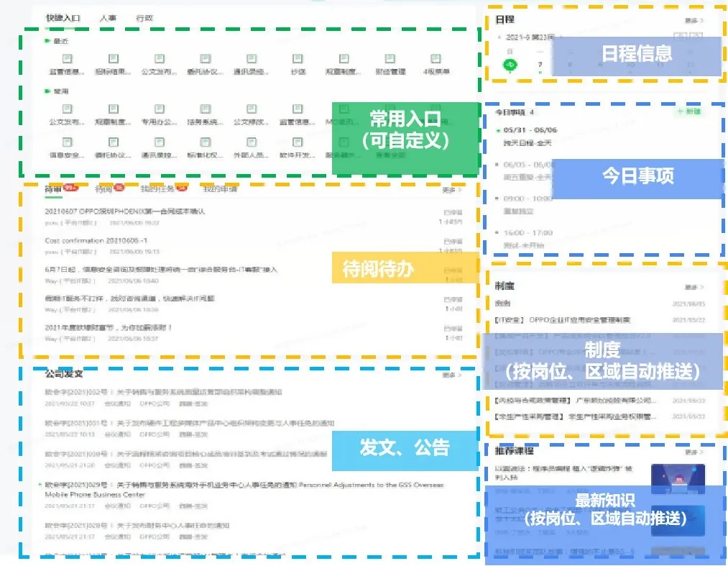Open the 软件开发 shortcut icon
Viewport: 728px width, 566px height.
pos(298,143)
